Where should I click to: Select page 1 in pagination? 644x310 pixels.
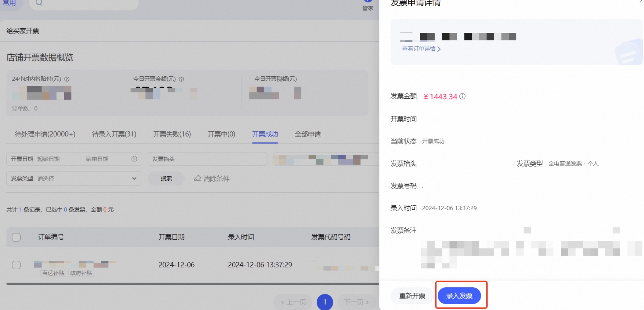pos(325,302)
